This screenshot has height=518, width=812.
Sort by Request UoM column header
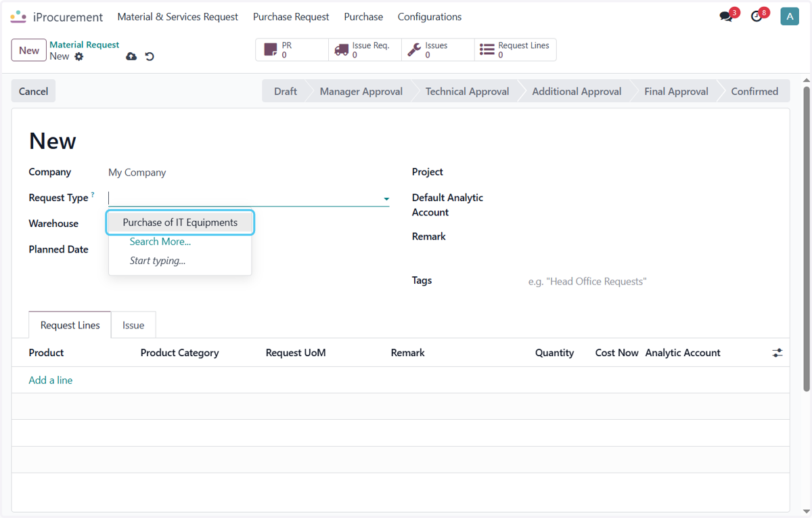[x=296, y=353]
